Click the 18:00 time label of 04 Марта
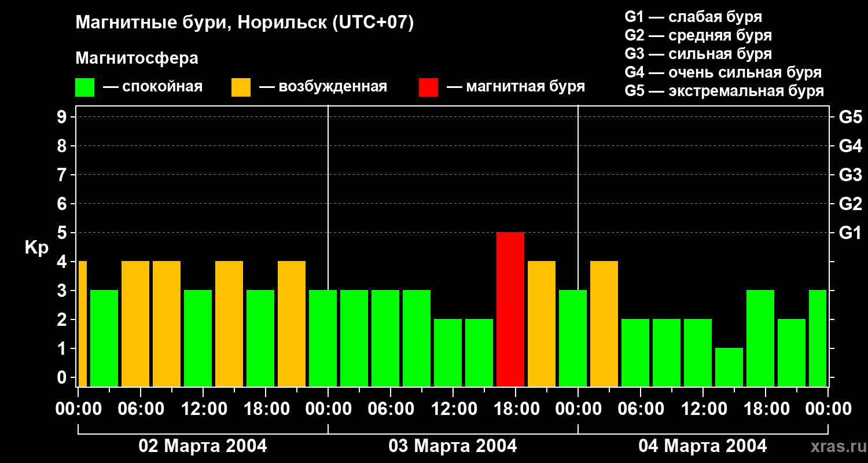The image size is (868, 463). point(766,409)
